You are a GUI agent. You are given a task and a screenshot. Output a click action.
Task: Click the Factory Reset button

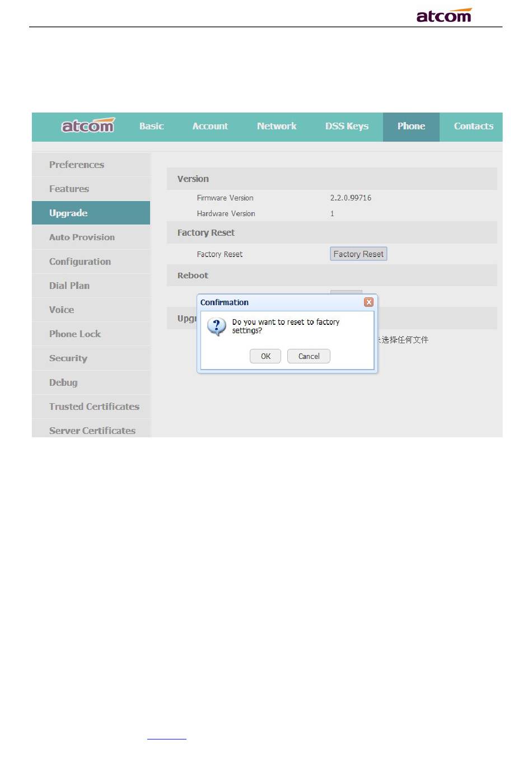pos(358,254)
